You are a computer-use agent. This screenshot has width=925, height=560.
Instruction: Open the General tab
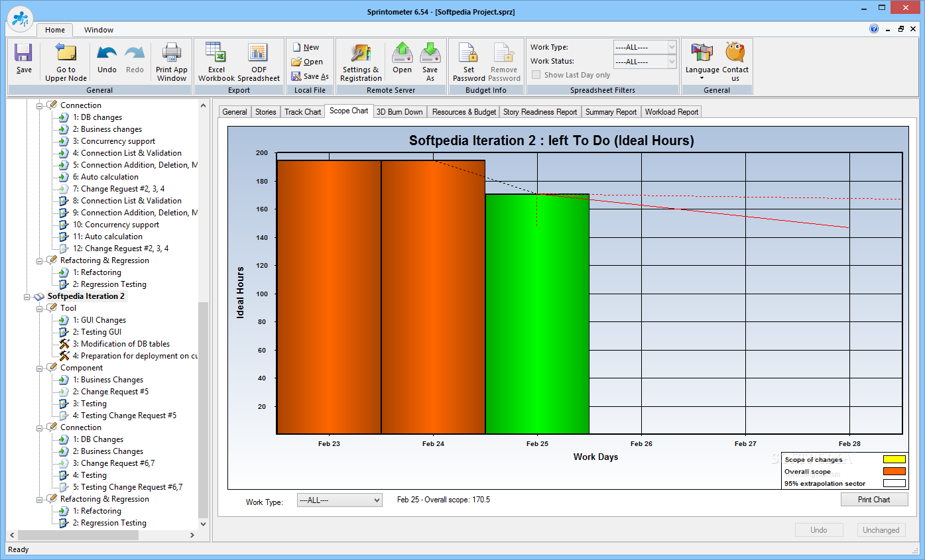coord(235,112)
